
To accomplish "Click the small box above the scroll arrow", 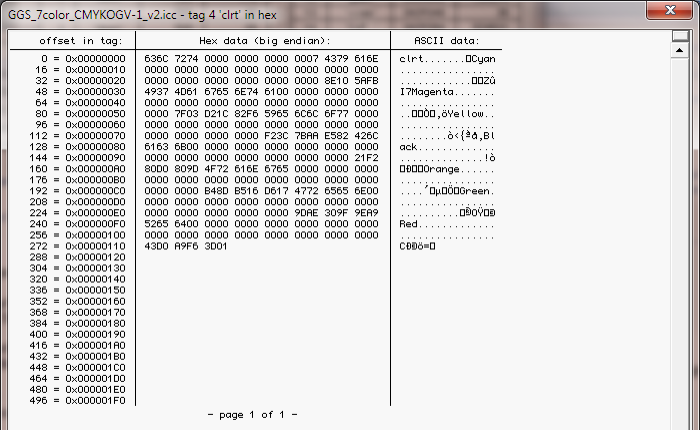I will (678, 36).
